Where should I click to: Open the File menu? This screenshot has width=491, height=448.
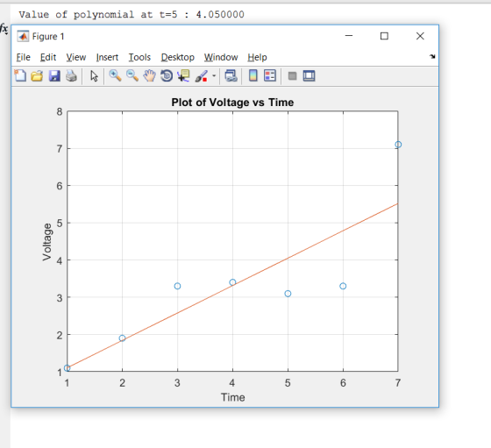pos(23,57)
